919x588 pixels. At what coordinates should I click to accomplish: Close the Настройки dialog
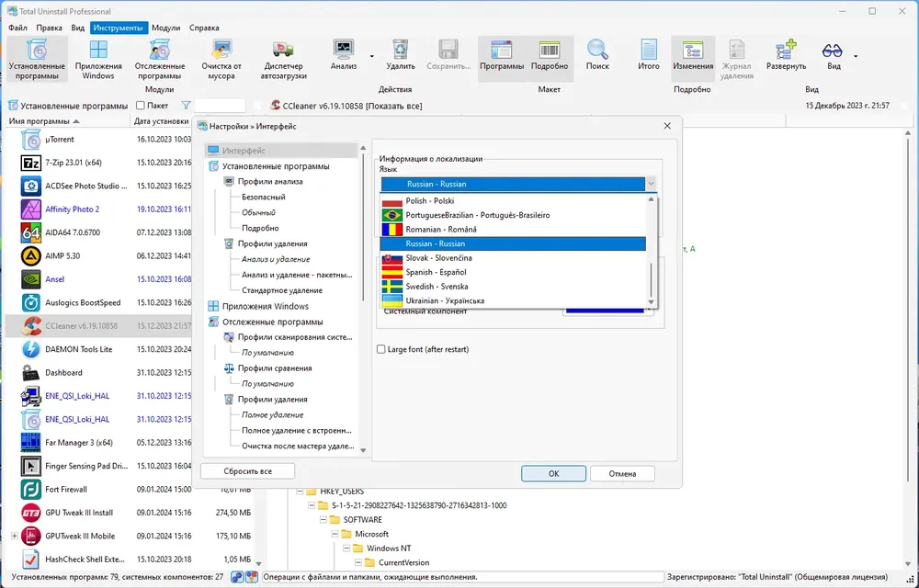(x=667, y=126)
